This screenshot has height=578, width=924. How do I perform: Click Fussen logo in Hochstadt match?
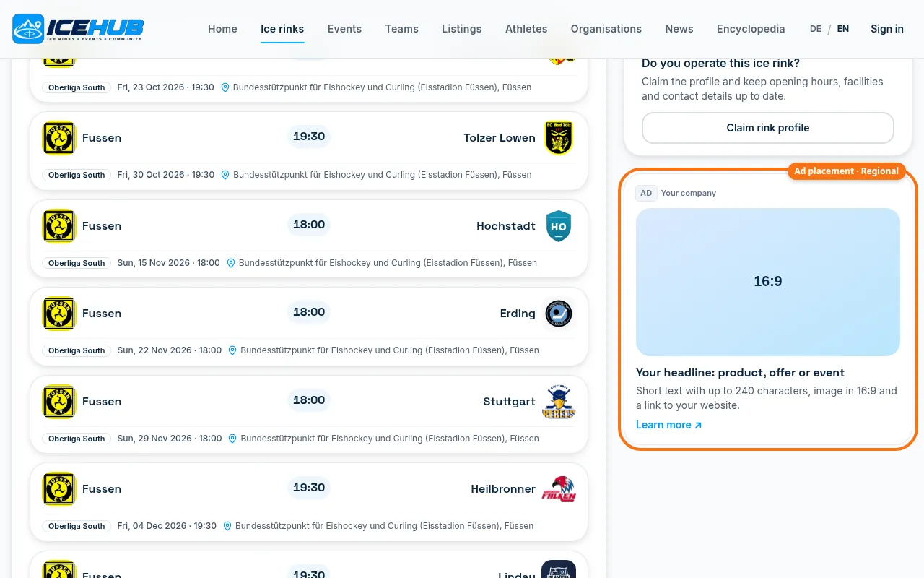59,226
